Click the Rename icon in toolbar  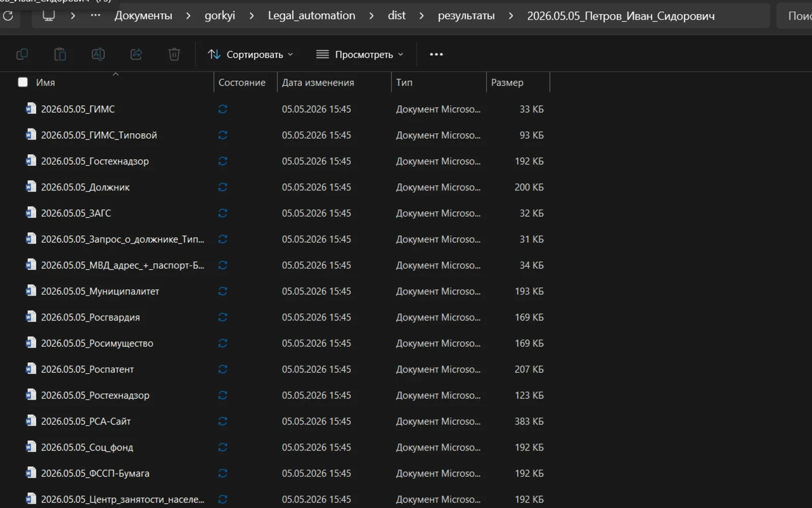(x=98, y=54)
